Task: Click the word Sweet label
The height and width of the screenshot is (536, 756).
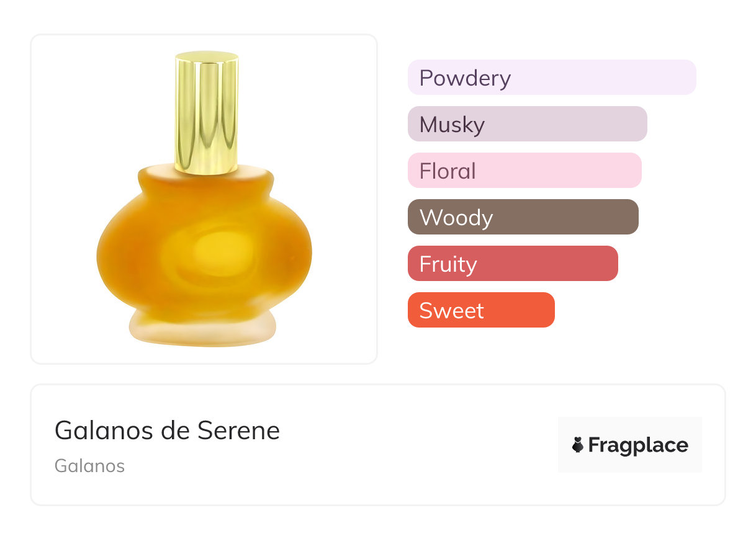Action: click(451, 311)
